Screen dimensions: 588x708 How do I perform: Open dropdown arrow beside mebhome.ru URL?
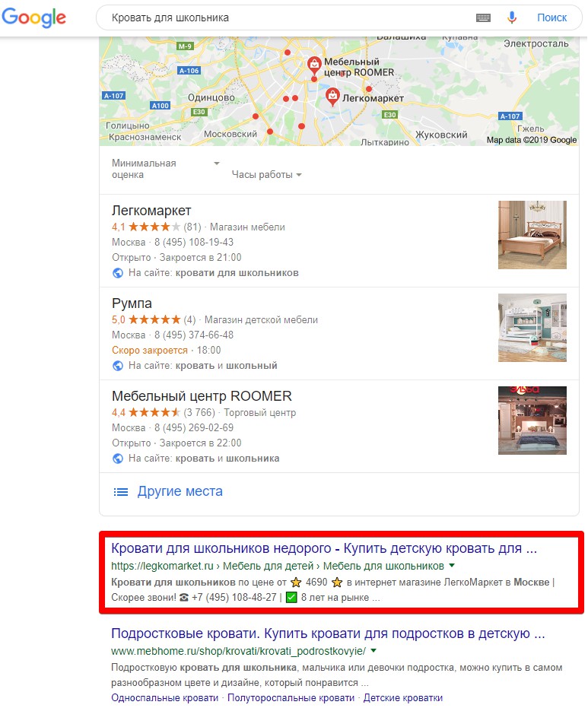(x=373, y=651)
